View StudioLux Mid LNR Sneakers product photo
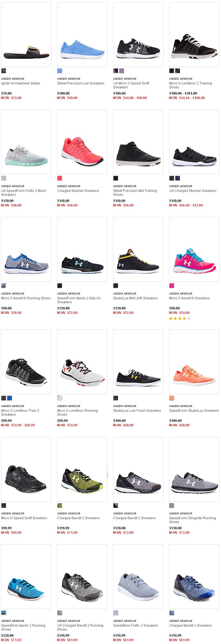 point(138,249)
